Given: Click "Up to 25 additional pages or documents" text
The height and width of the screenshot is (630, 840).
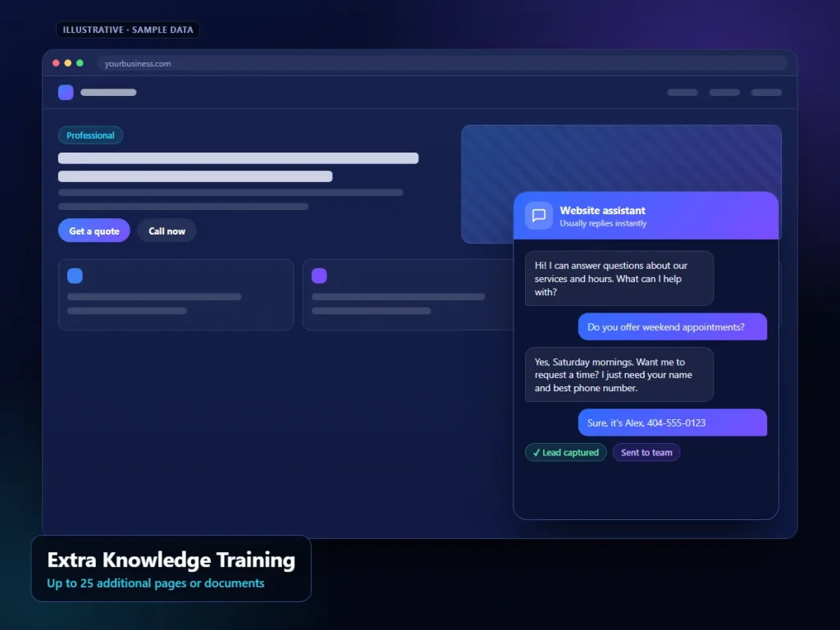Looking at the screenshot, I should coord(156,583).
